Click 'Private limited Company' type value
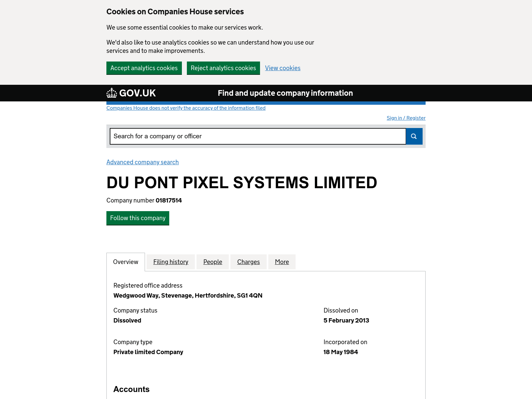Image resolution: width=532 pixels, height=399 pixels. coord(148,352)
